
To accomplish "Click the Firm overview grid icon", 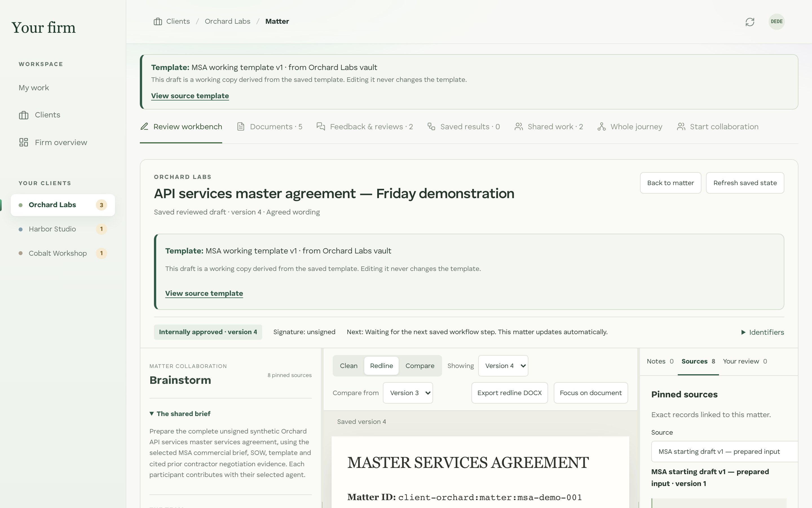I will (23, 143).
